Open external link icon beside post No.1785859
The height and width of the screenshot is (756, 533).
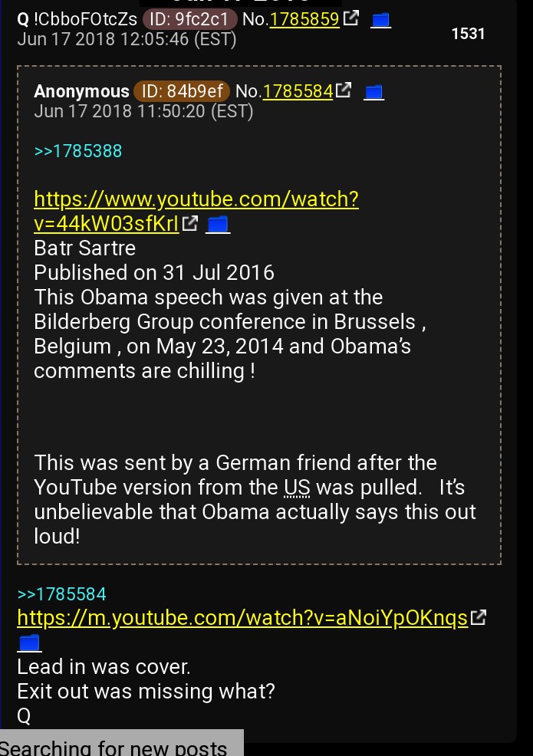(350, 18)
